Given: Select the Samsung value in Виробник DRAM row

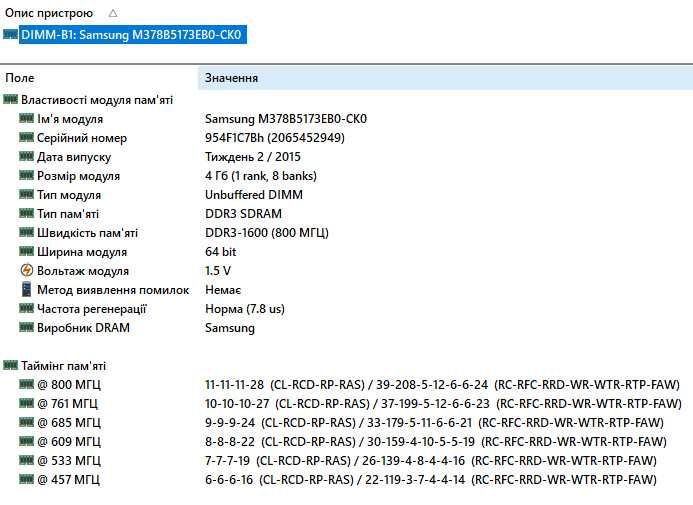Looking at the screenshot, I should [x=230, y=328].
